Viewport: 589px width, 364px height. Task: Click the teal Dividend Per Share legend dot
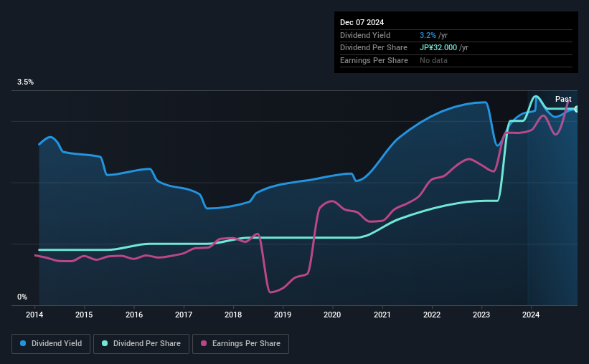(x=105, y=343)
